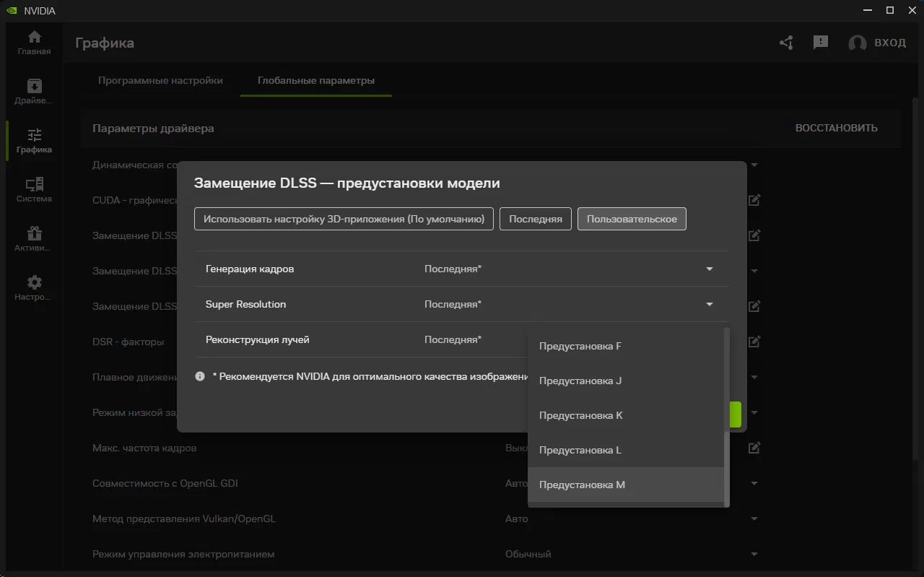Viewport: 924px width, 577px height.
Task: Switch to the Программные настройки tab
Action: (x=160, y=80)
